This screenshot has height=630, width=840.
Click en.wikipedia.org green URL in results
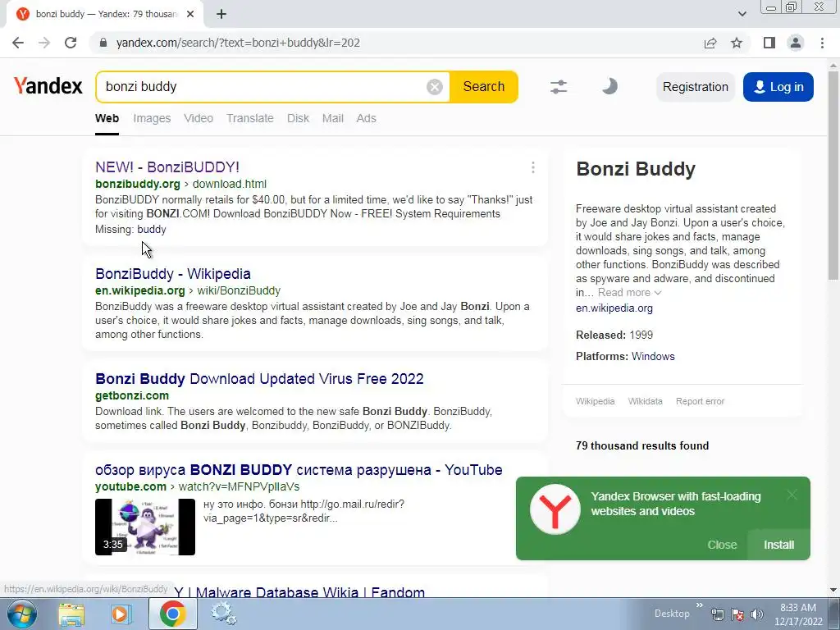point(139,291)
